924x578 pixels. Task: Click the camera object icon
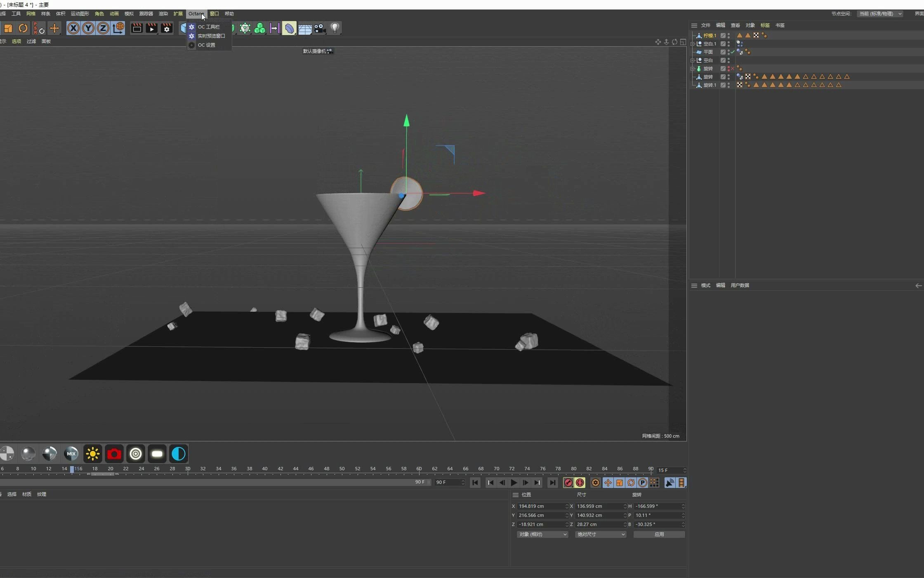(x=320, y=28)
